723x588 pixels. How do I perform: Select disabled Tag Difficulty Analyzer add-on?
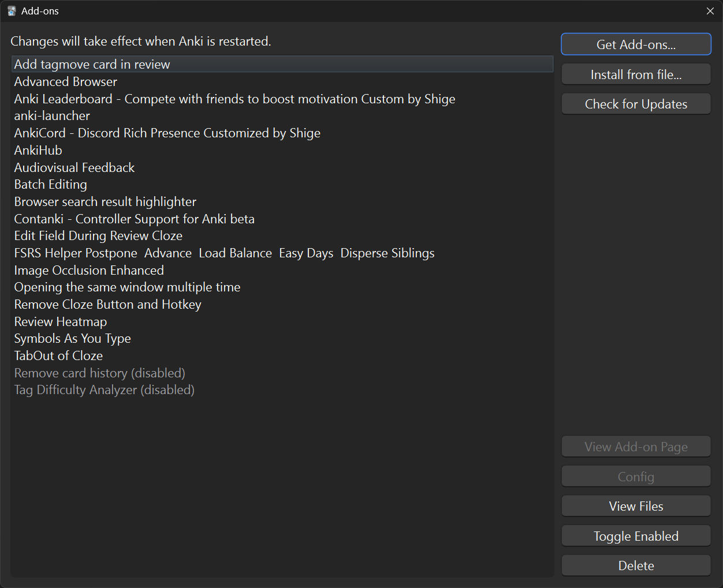pyautogui.click(x=282, y=389)
